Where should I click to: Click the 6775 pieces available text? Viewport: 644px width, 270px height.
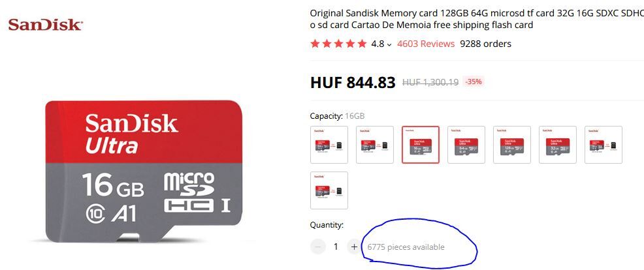pos(406,247)
